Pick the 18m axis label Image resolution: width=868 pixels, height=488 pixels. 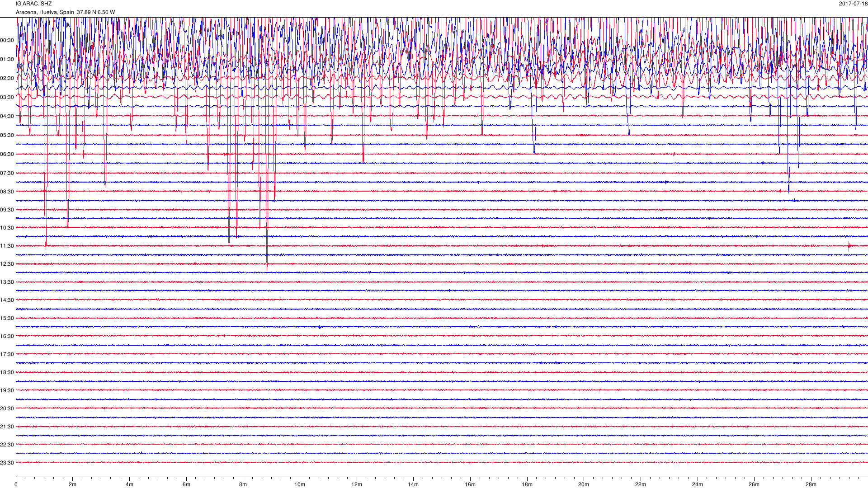tap(527, 484)
